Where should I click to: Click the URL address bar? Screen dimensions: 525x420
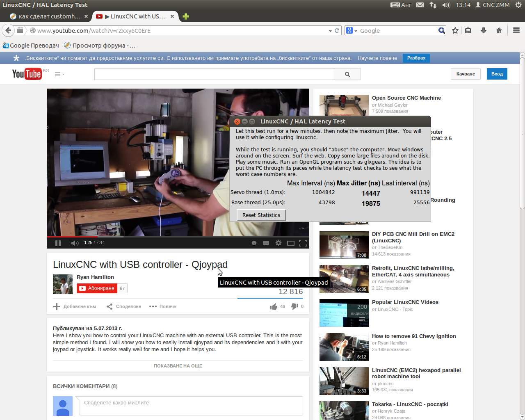point(180,30)
